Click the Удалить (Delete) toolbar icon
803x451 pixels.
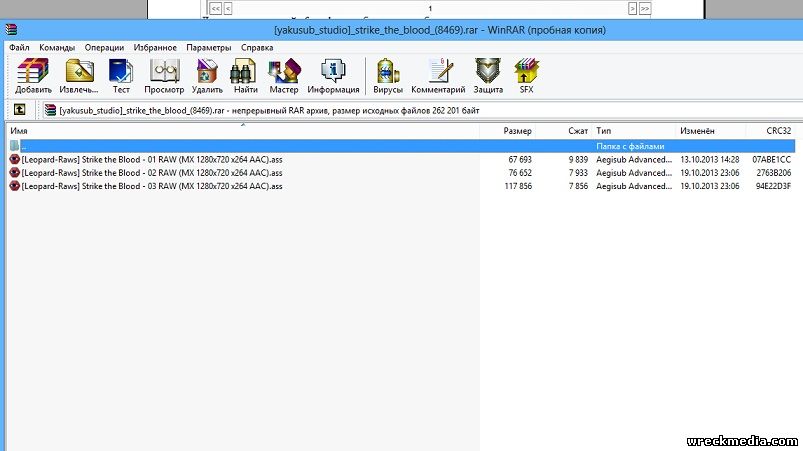pos(207,75)
